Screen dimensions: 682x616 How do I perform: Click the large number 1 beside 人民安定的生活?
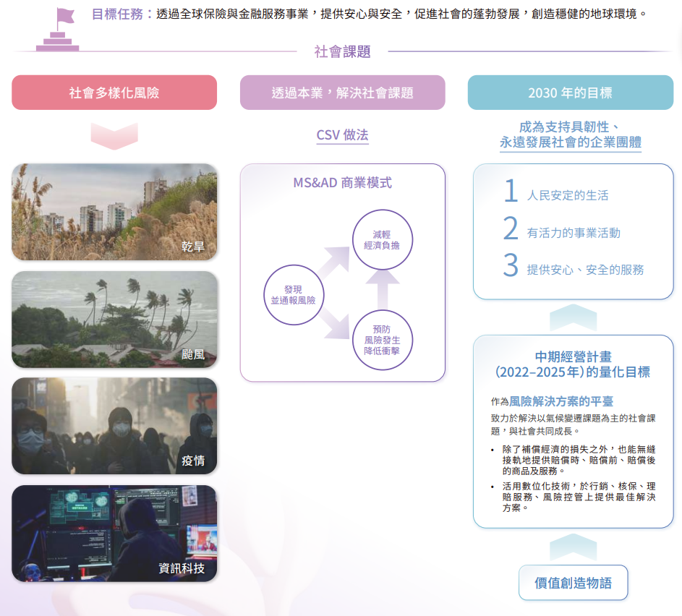511,192
